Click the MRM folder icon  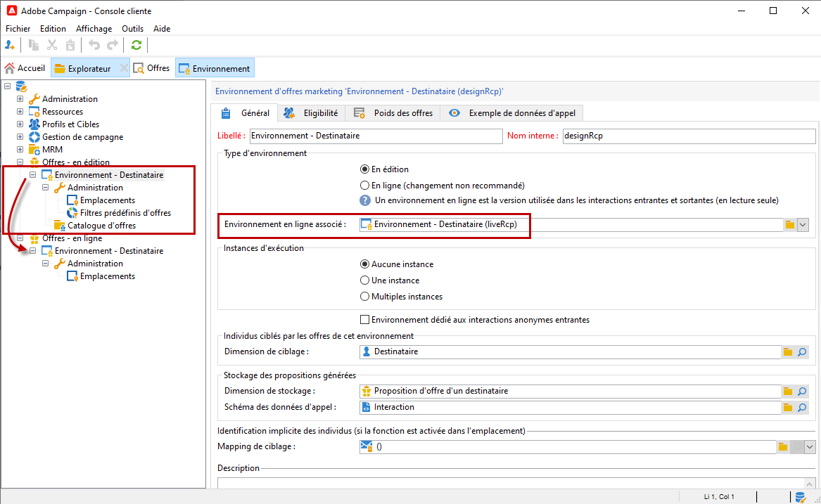click(x=34, y=150)
